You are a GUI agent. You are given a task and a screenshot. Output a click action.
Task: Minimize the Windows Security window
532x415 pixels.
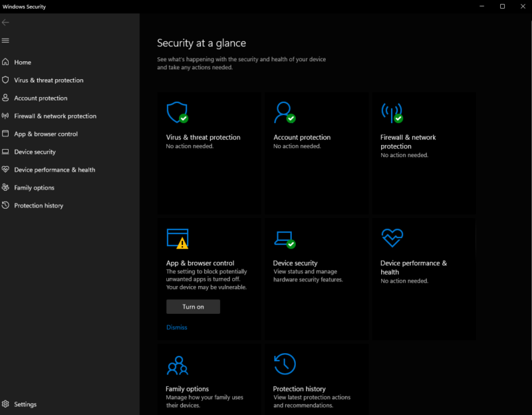tap(481, 7)
